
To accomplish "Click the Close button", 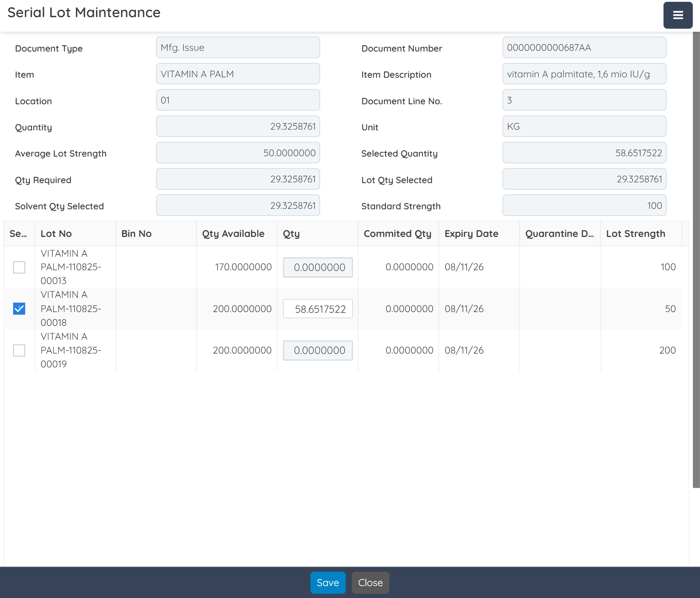I will click(x=370, y=582).
